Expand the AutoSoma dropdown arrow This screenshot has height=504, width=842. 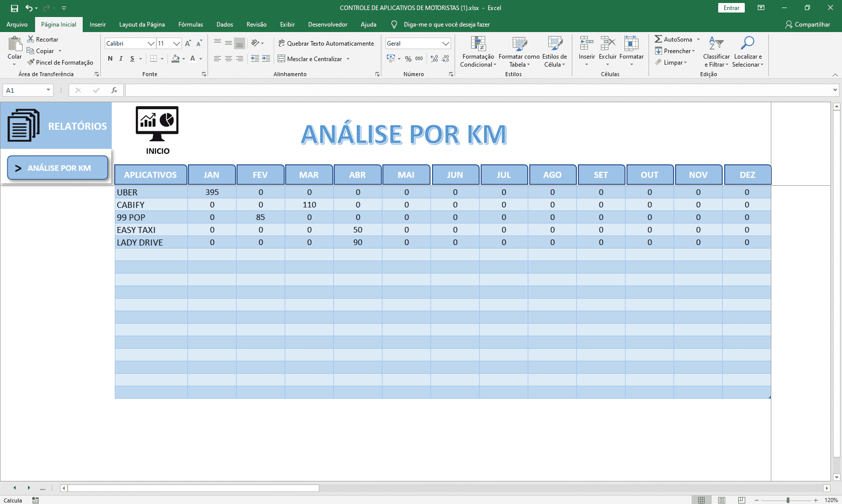point(698,39)
